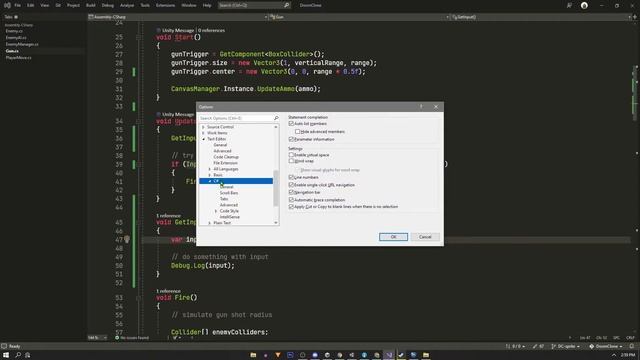Open the Gun class navigation dropdown
Viewport: 640px width, 360px height.
tap(359, 17)
